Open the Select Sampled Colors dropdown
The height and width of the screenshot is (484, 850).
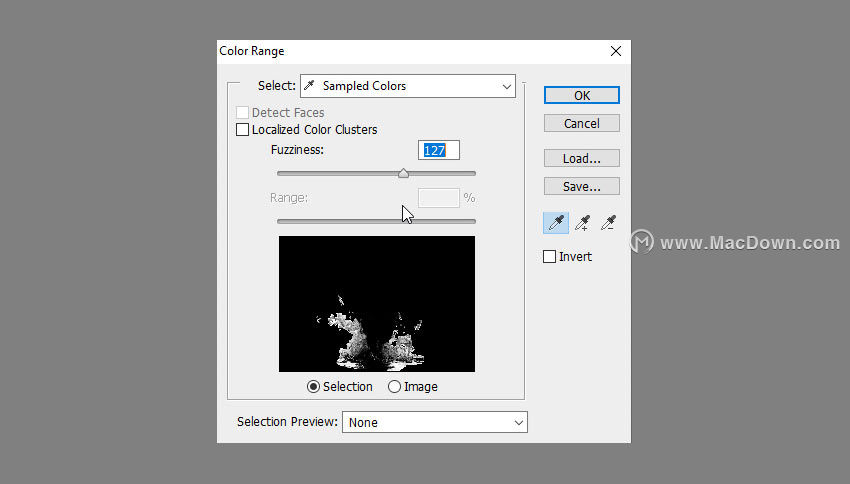click(408, 86)
